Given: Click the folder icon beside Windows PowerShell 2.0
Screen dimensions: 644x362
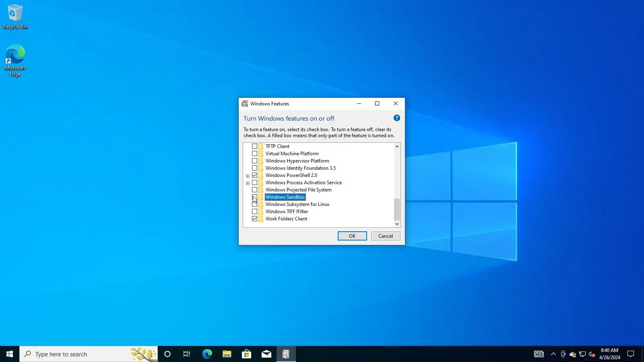Looking at the screenshot, I should (261, 175).
